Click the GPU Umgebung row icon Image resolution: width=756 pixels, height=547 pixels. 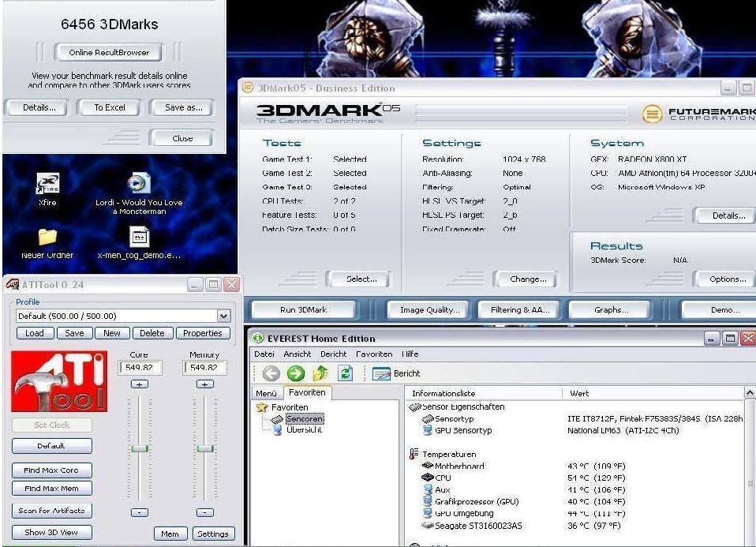pos(427,513)
